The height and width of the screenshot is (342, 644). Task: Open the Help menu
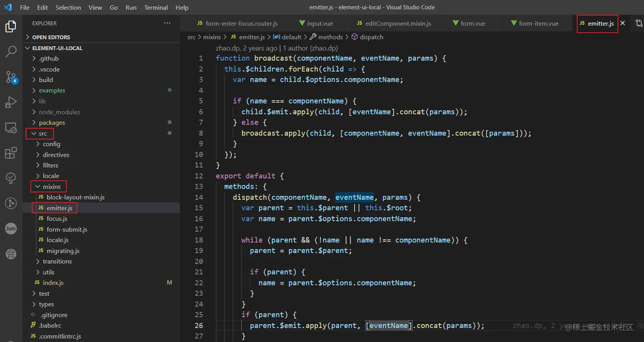coord(182,7)
